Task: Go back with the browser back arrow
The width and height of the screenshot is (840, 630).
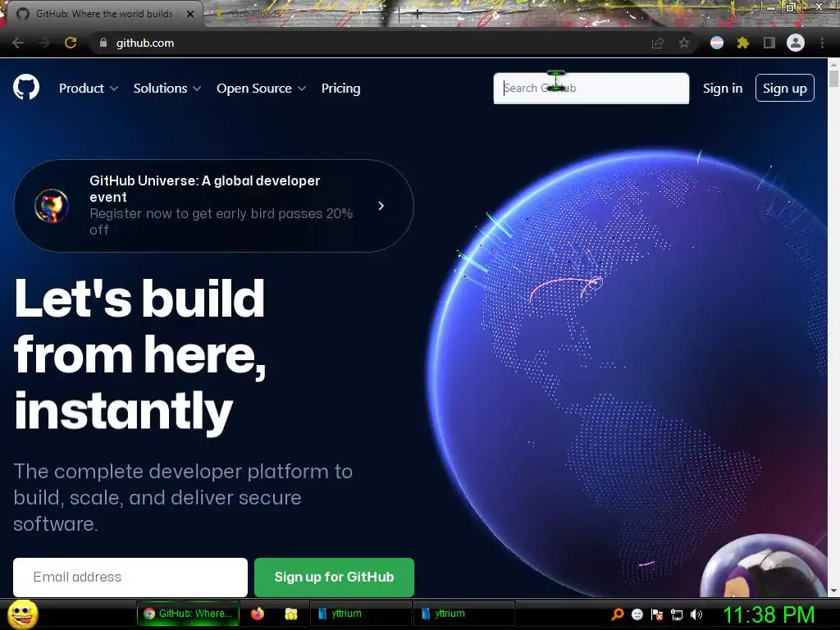Action: (18, 43)
